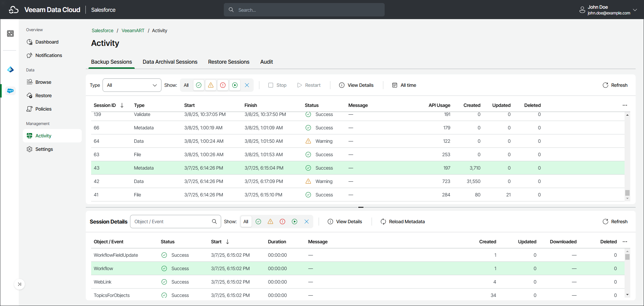Screen dimensions: 644x306
Task: Switch to the Restore Sessions tab
Action: [229, 62]
